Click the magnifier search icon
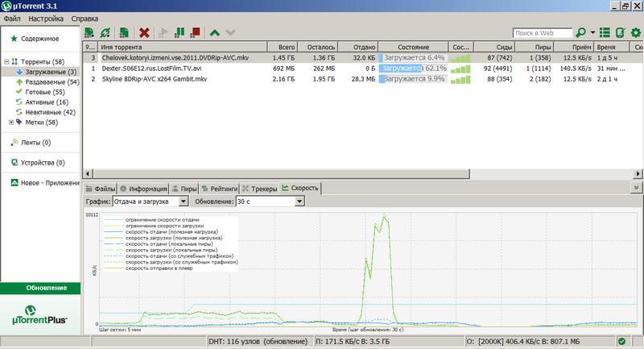The height and width of the screenshot is (349, 644). click(580, 32)
